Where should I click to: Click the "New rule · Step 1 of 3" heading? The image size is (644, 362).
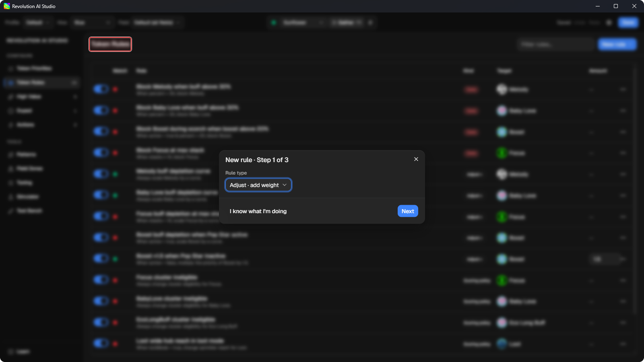[x=257, y=160]
